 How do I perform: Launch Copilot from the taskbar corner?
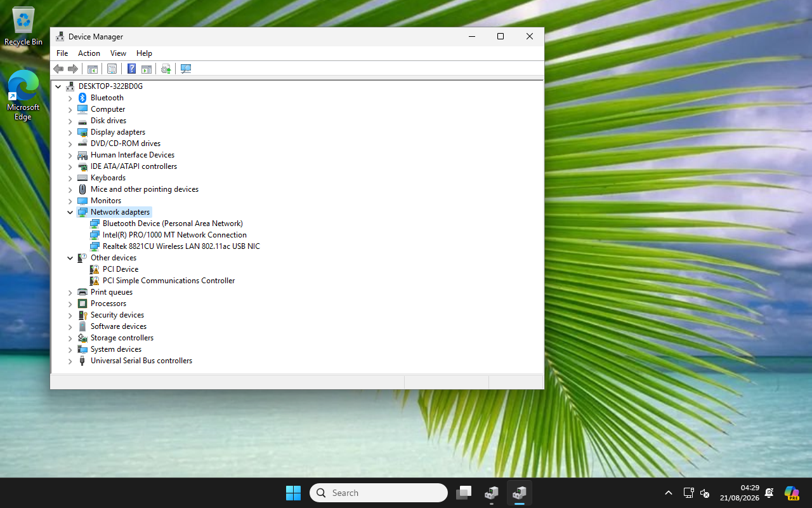tap(792, 493)
